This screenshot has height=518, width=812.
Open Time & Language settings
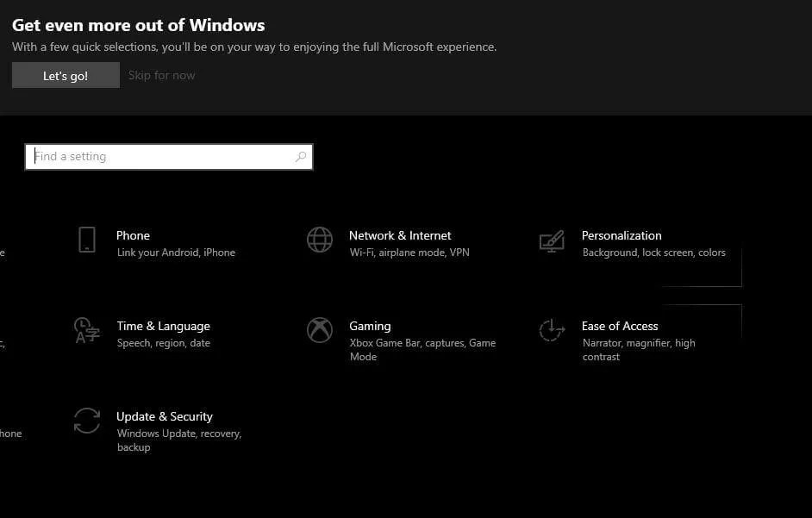click(x=163, y=326)
